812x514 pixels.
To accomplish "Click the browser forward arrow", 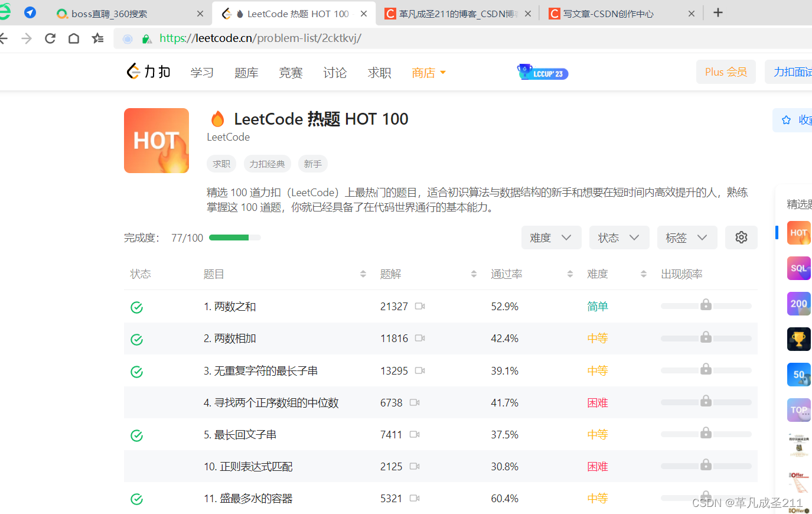I will [x=27, y=38].
